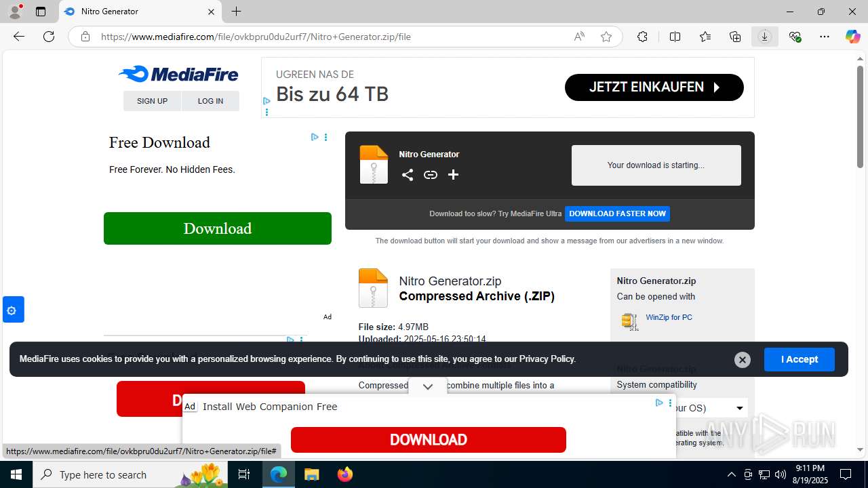Accept cookies with I Accept
The height and width of the screenshot is (488, 868).
tap(800, 359)
